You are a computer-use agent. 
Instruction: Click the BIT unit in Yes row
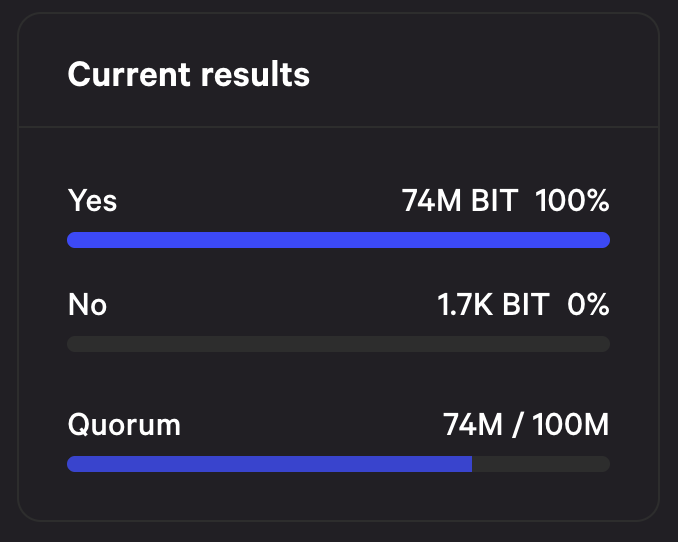(x=495, y=201)
